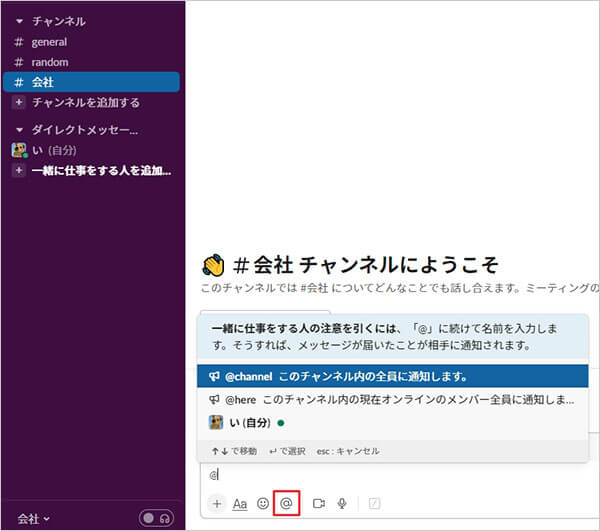Click the slash shortcut icon in composer

375,504
